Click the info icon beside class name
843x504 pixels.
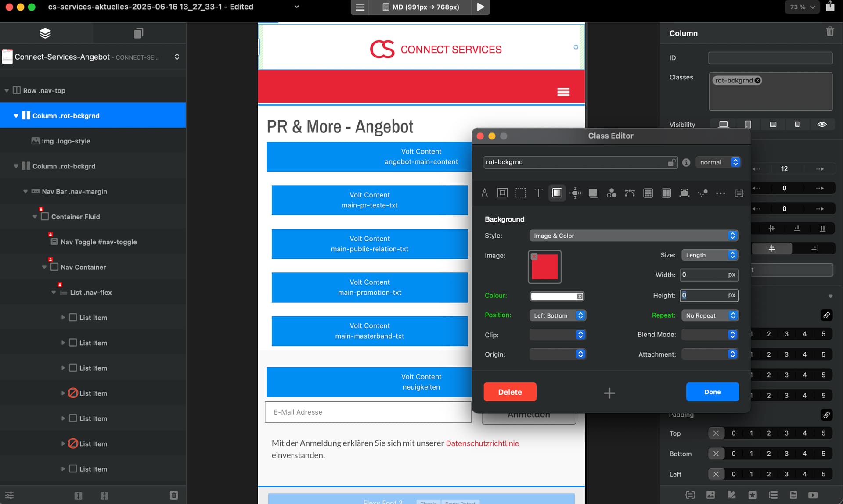(686, 162)
